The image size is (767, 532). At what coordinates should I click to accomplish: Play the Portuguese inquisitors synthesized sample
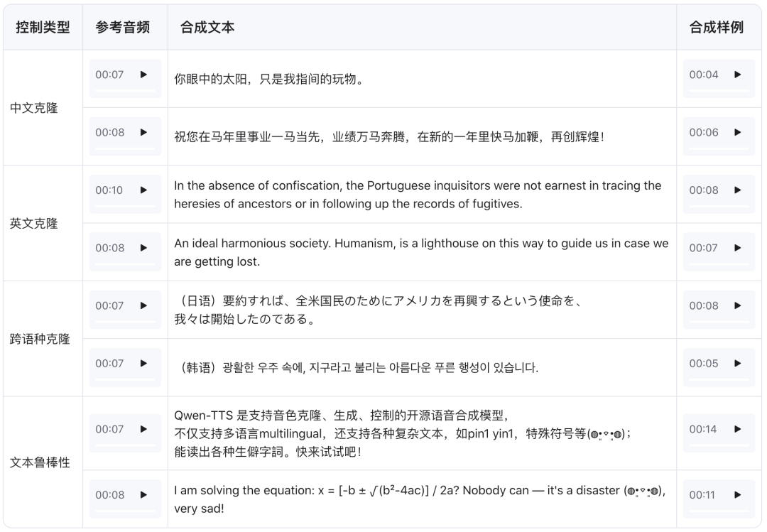736,190
